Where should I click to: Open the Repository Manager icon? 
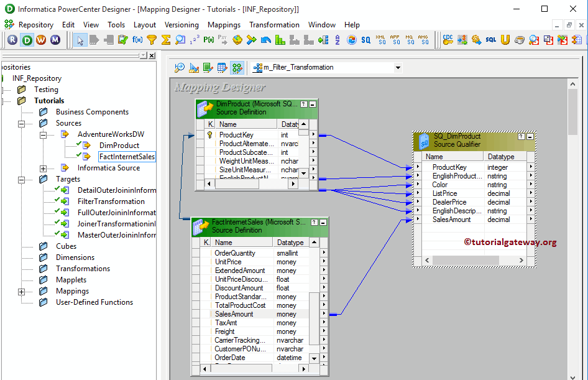[11, 39]
